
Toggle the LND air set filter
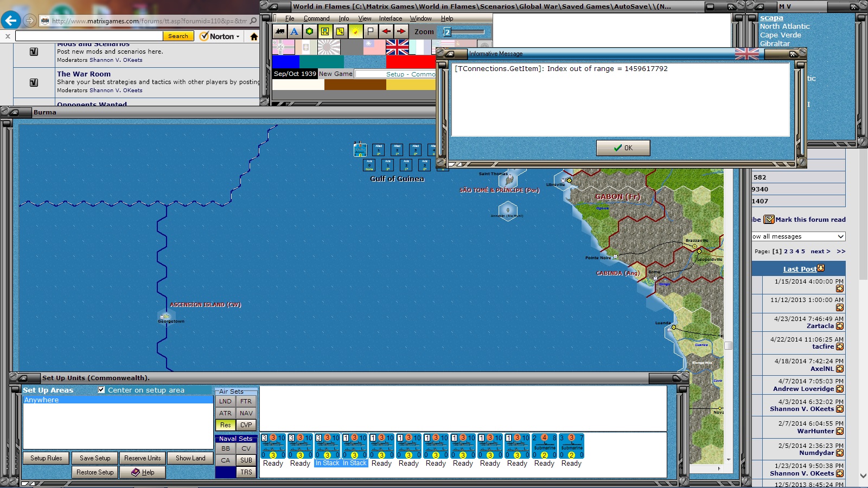click(226, 401)
